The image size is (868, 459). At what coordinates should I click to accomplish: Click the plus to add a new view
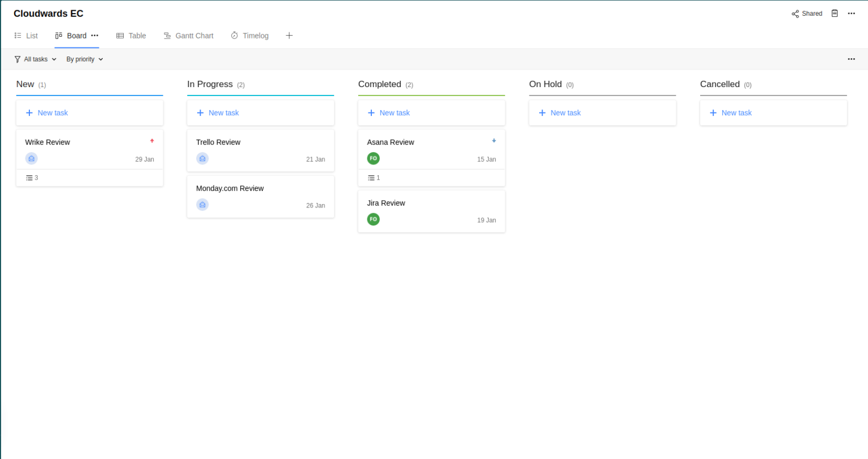pyautogui.click(x=289, y=35)
